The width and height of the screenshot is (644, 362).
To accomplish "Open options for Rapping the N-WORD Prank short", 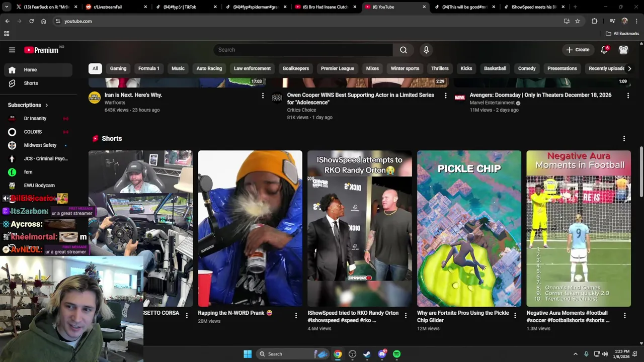I will 296,315.
